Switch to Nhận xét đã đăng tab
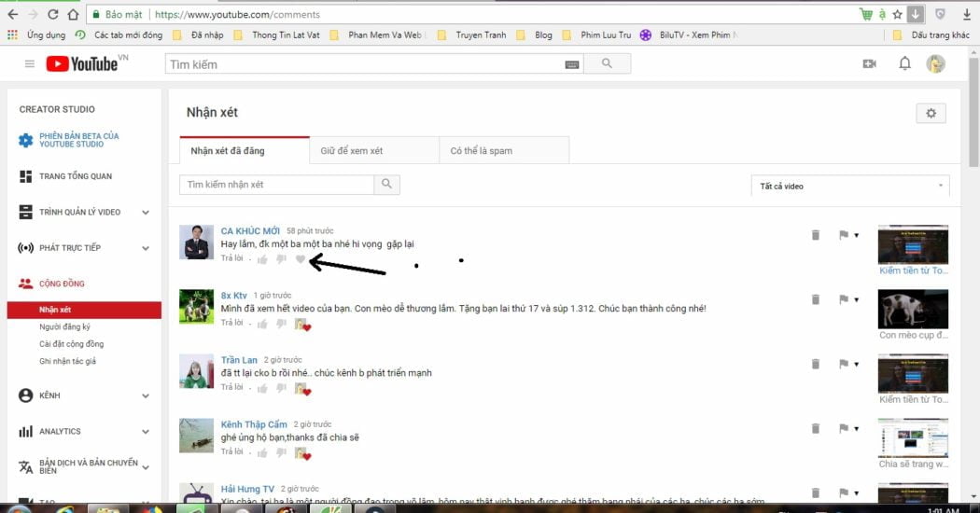The width and height of the screenshot is (980, 513). point(245,150)
